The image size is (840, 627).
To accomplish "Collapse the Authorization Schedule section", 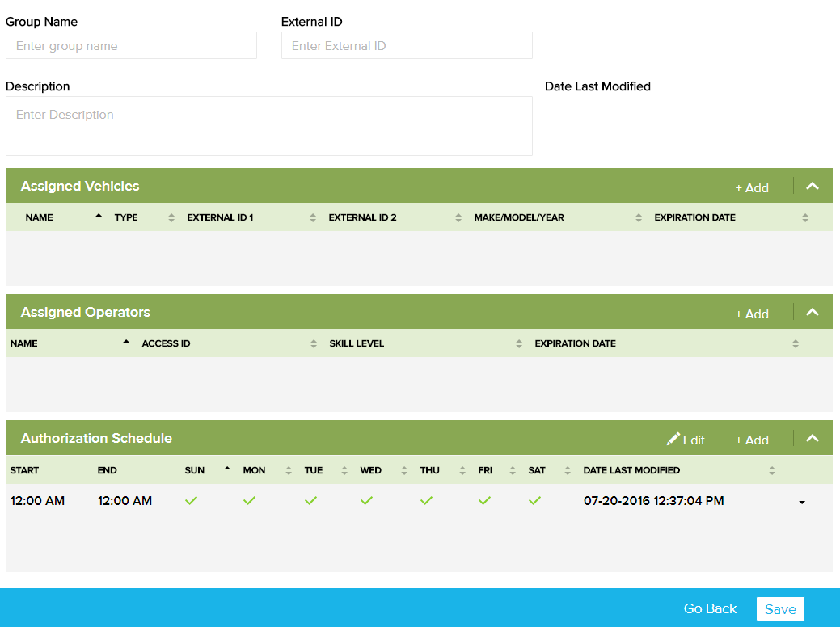I will pos(813,439).
